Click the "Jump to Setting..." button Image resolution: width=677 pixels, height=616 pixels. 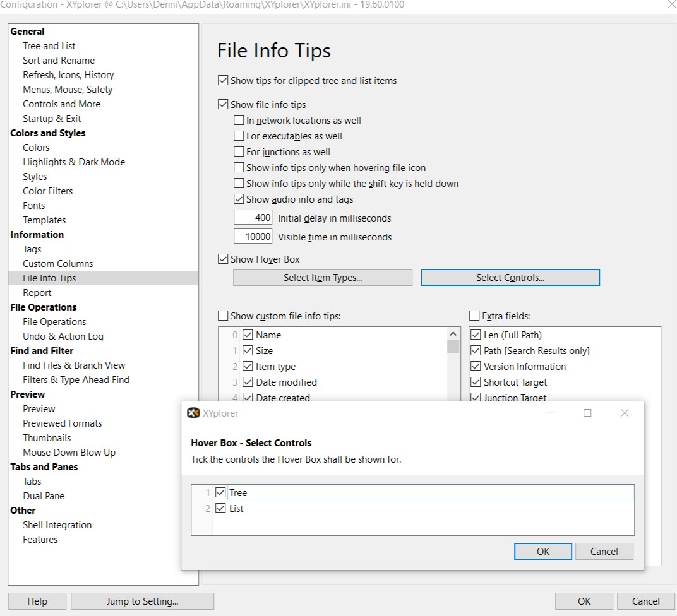tap(142, 601)
